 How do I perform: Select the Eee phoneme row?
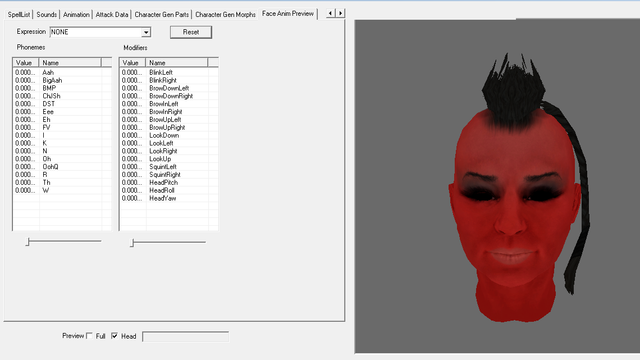coord(62,111)
